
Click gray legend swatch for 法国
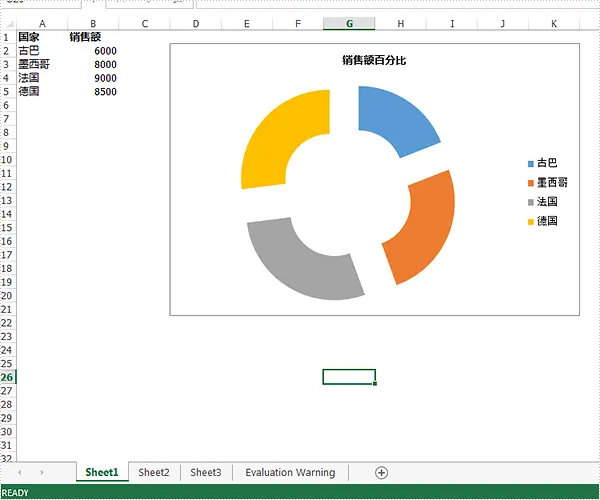(531, 202)
